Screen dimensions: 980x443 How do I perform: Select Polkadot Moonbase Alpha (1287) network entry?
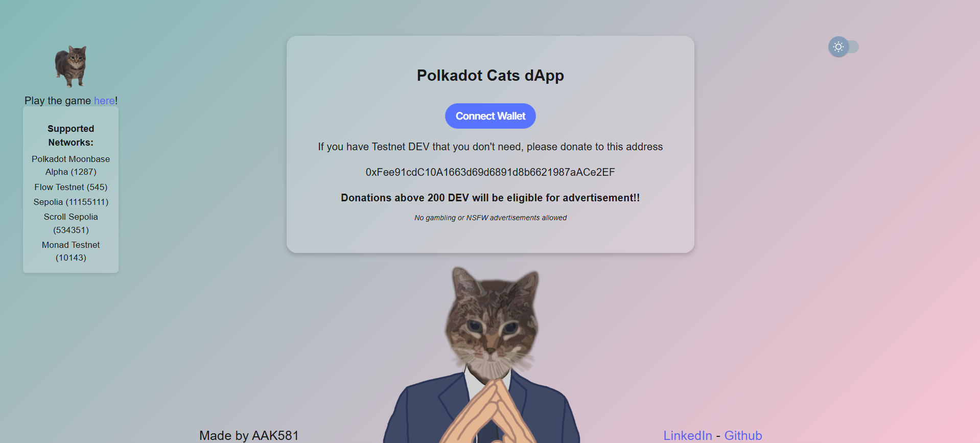pos(71,166)
